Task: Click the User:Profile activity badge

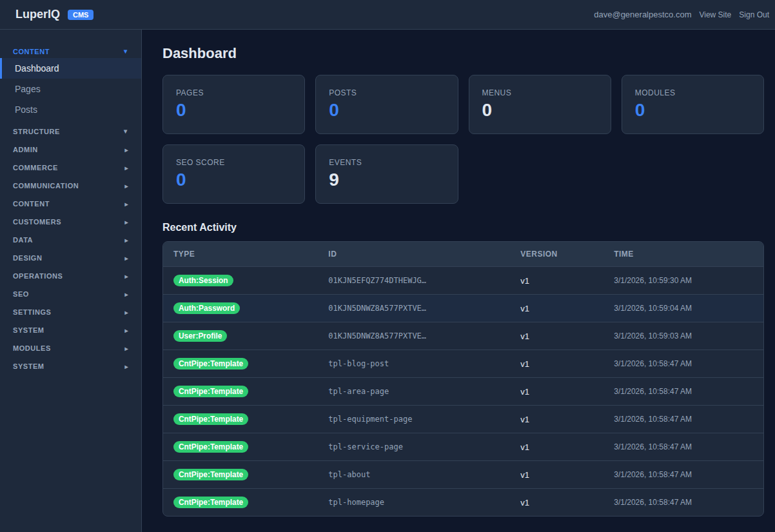Action: pos(200,335)
